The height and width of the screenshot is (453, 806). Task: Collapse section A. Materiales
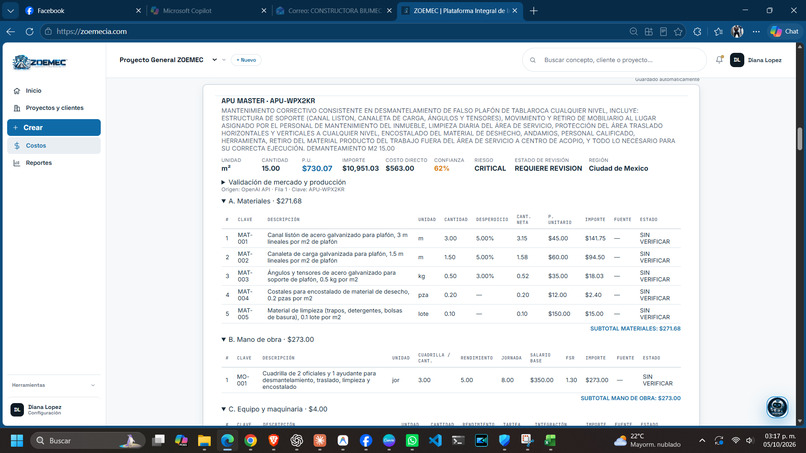click(262, 201)
